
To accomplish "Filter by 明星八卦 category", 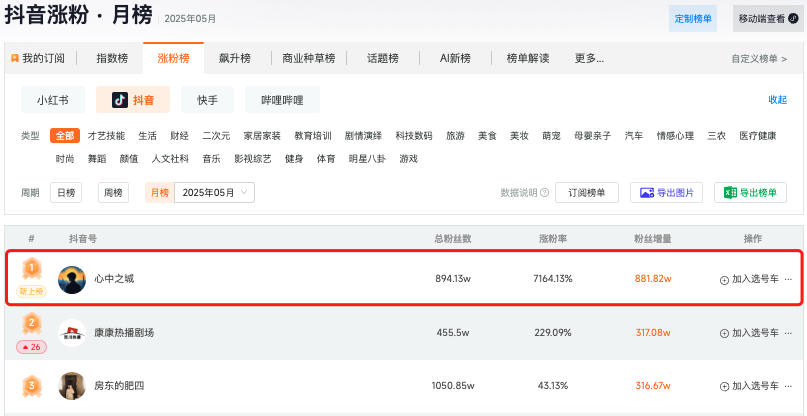I will point(367,159).
